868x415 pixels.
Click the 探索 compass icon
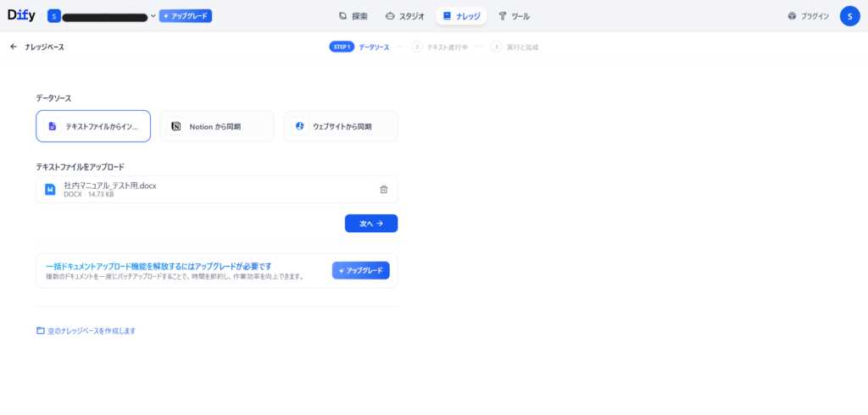342,16
